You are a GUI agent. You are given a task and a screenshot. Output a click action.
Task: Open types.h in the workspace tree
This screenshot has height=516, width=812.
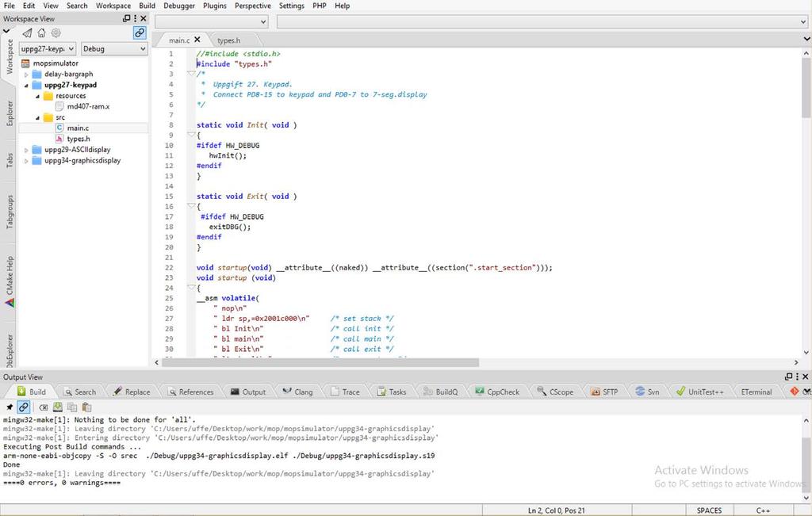79,139
